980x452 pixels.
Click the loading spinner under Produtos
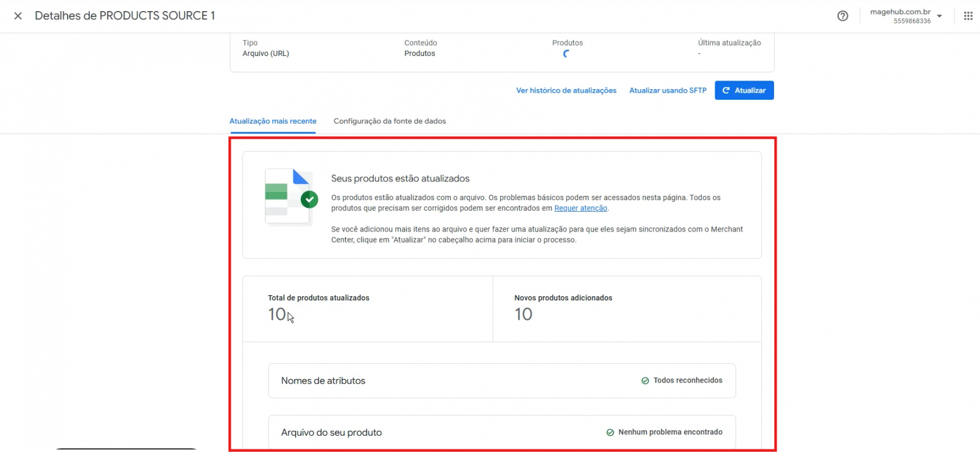(x=566, y=54)
